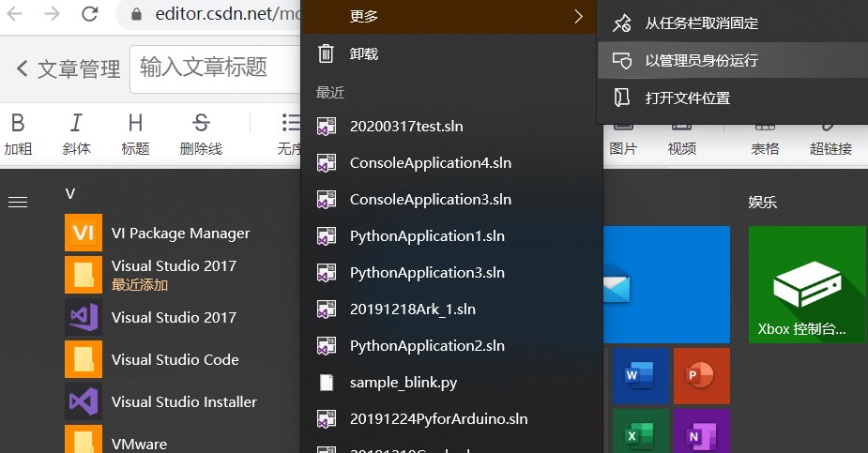Click the browser back arrow

[x=15, y=13]
